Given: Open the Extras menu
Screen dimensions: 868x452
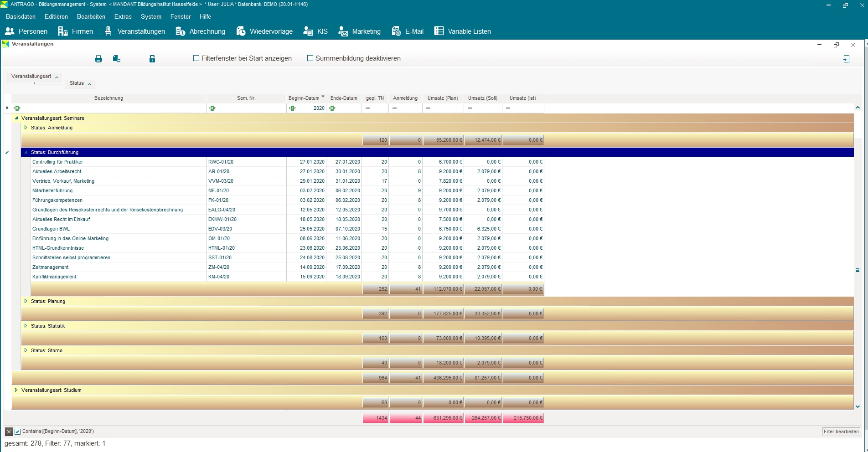Looking at the screenshot, I should point(123,16).
